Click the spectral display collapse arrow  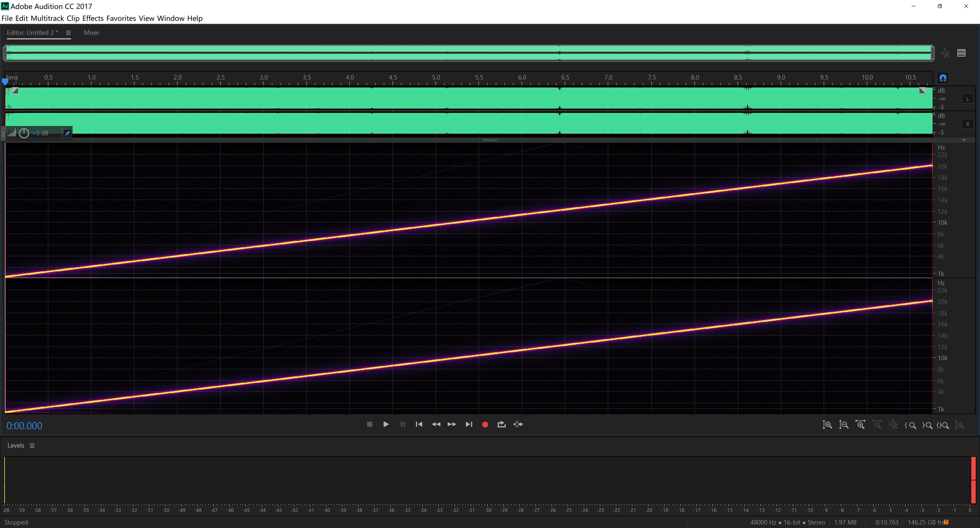pos(964,140)
